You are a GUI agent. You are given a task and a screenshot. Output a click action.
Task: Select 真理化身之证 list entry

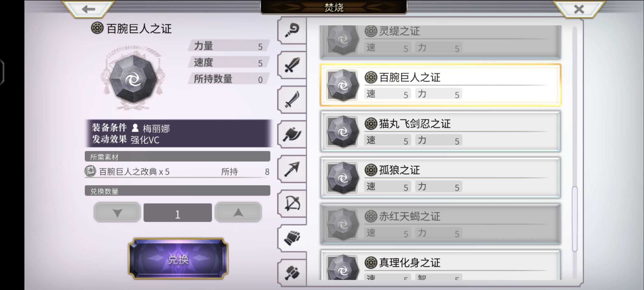point(440,265)
